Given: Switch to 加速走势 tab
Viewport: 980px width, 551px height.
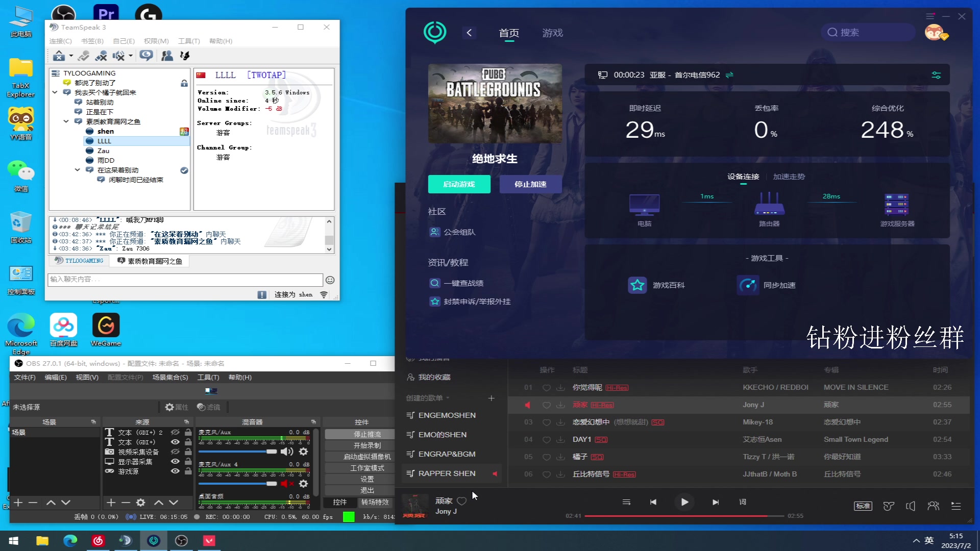Looking at the screenshot, I should [789, 177].
